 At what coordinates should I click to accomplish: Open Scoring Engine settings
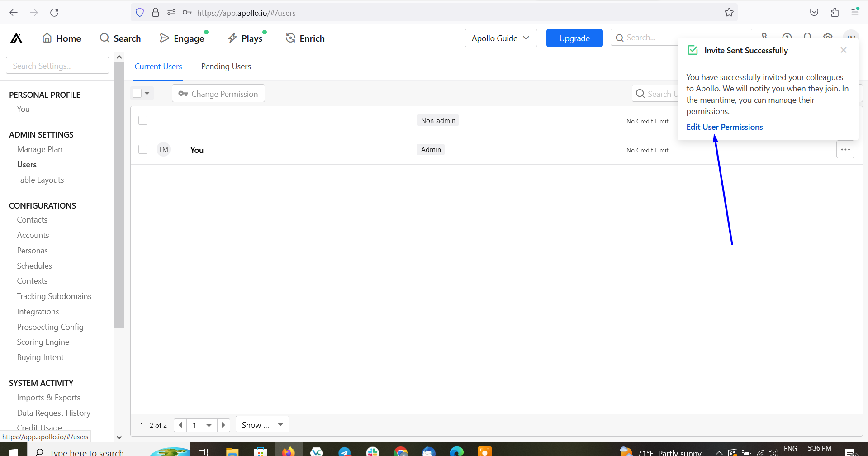pos(43,342)
